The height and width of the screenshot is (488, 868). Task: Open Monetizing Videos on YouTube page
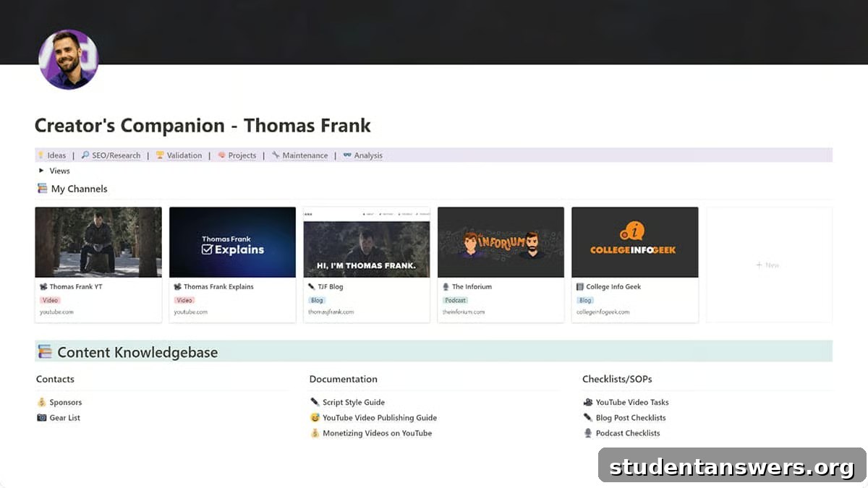click(x=377, y=434)
